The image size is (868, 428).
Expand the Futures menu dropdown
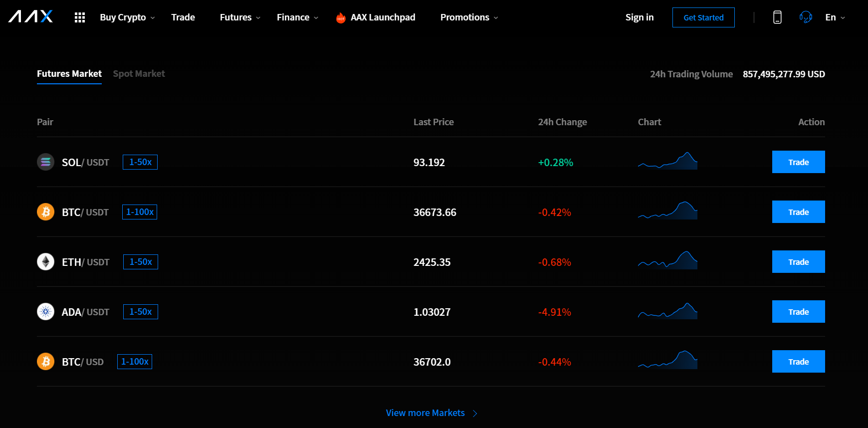[x=240, y=17]
